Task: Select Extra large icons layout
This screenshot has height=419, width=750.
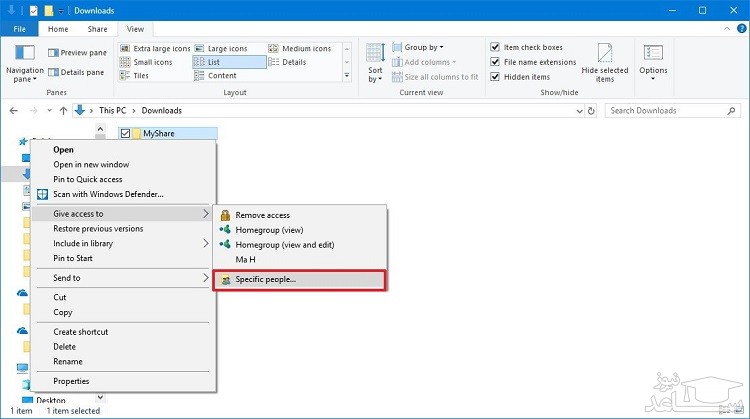Action: pyautogui.click(x=154, y=48)
